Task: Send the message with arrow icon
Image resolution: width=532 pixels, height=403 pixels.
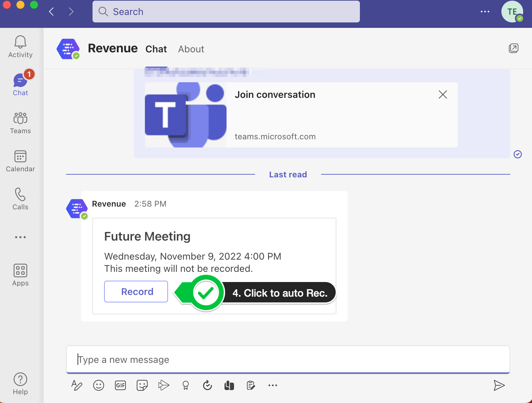Action: pyautogui.click(x=499, y=385)
